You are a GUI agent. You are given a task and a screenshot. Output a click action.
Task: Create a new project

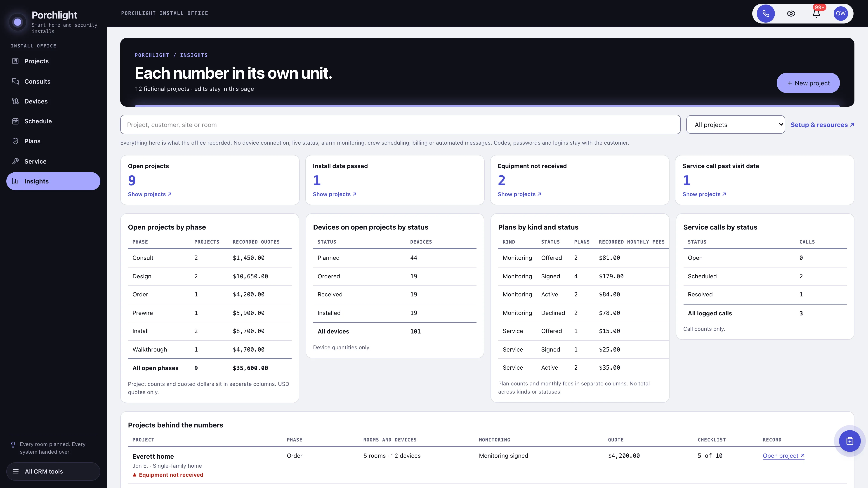[808, 83]
